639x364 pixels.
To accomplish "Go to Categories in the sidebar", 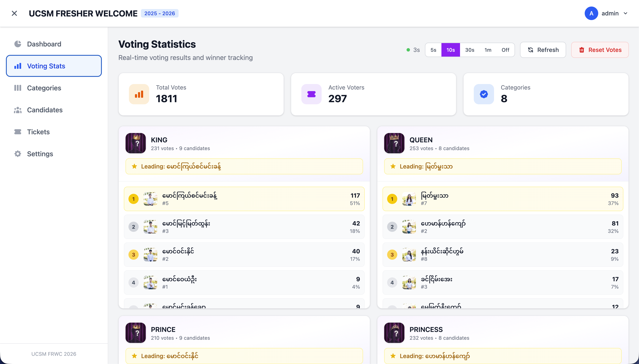I will coord(54,88).
